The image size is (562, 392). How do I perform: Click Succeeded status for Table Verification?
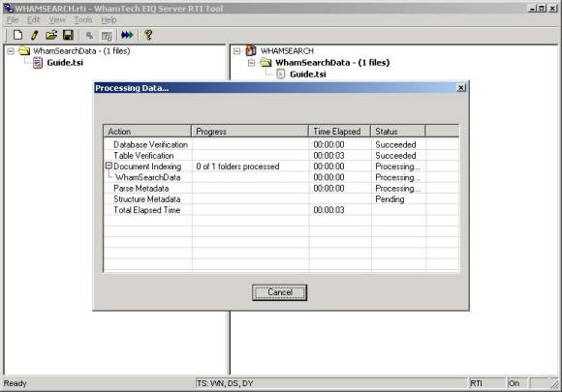coord(395,156)
